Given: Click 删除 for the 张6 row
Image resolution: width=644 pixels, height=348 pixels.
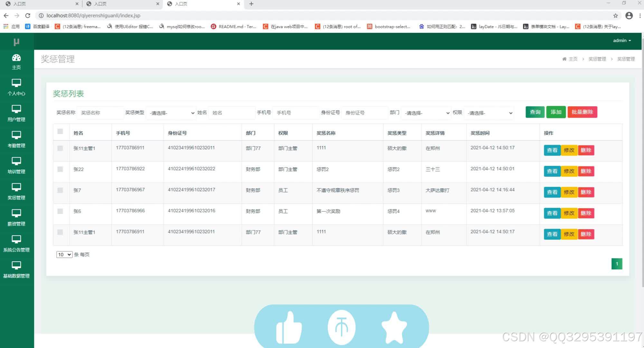Looking at the screenshot, I should pyautogui.click(x=586, y=213).
